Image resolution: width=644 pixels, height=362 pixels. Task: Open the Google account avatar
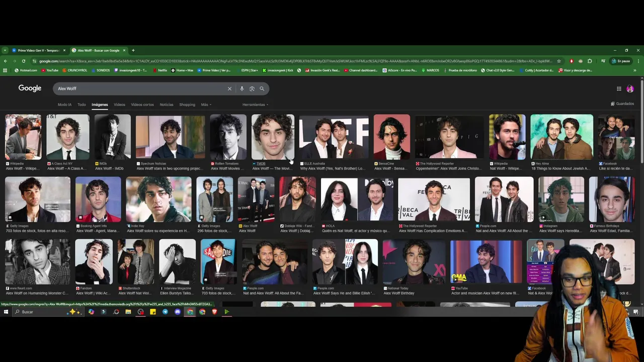630,88
